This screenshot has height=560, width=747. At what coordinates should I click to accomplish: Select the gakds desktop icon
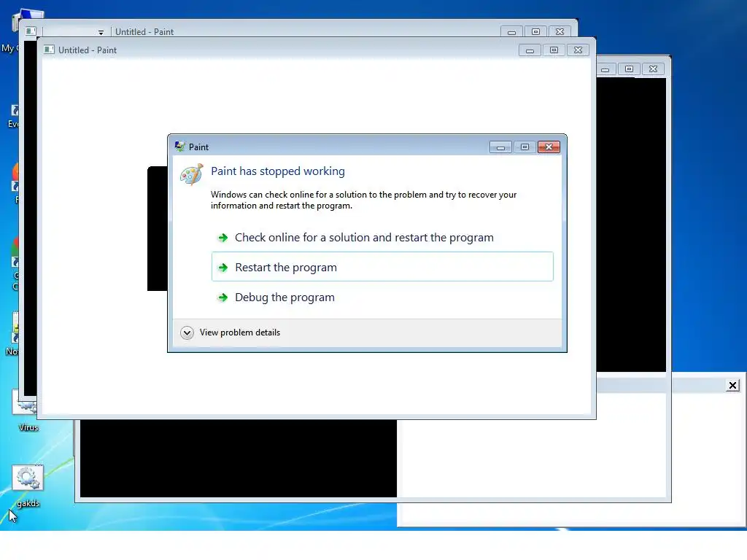click(x=28, y=486)
